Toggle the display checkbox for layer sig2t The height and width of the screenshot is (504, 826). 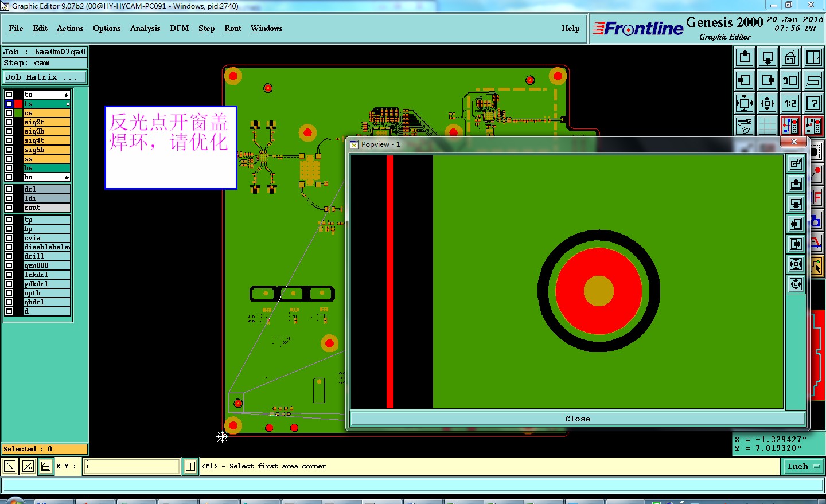(x=9, y=122)
